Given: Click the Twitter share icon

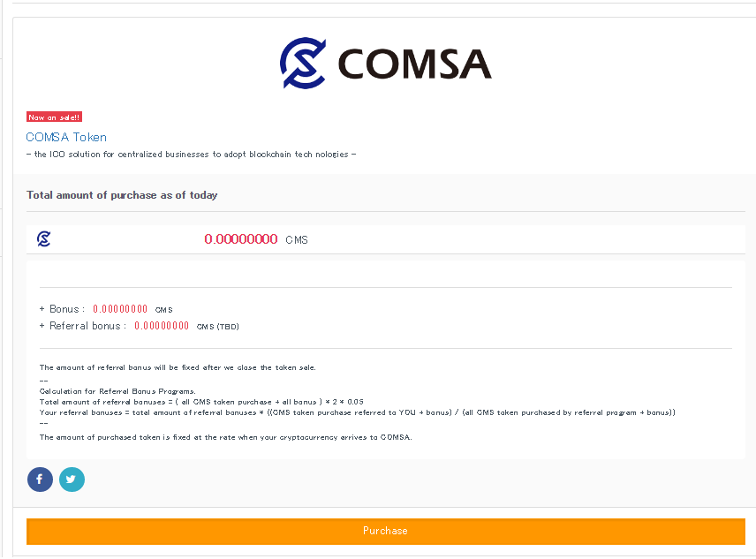Looking at the screenshot, I should [72, 480].
